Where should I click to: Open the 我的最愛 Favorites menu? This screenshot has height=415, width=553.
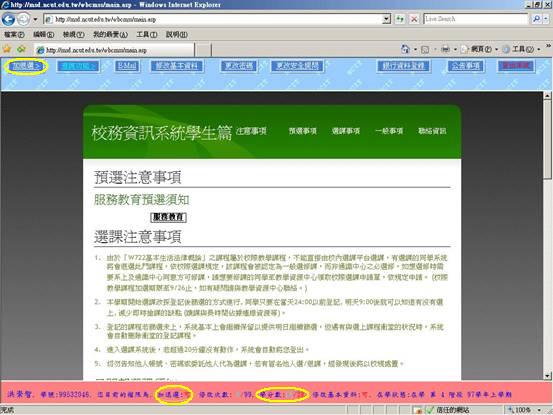[x=110, y=35]
